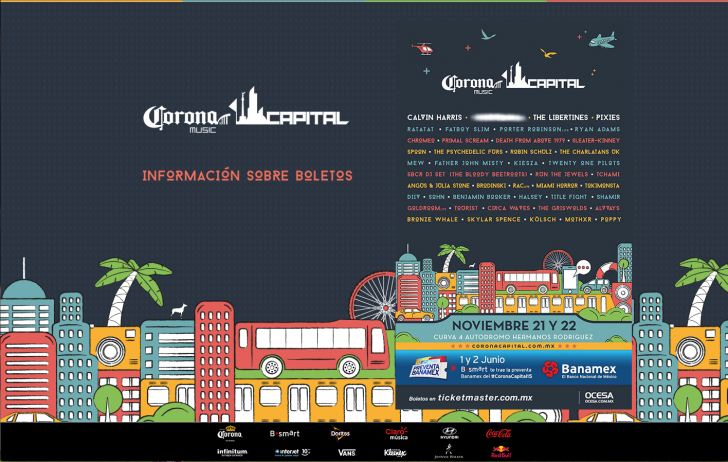The image size is (728, 462).
Task: Click Halsey in the lineup
Action: pos(530,197)
